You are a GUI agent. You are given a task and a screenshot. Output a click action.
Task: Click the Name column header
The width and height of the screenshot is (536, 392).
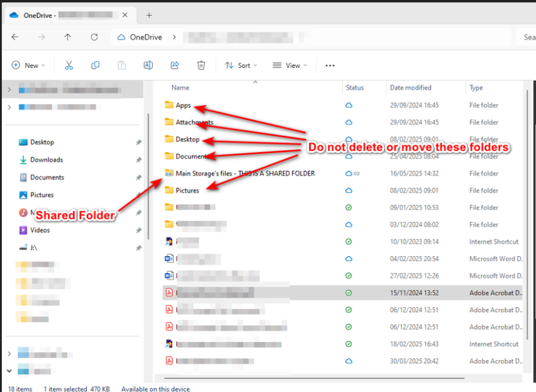coord(181,88)
